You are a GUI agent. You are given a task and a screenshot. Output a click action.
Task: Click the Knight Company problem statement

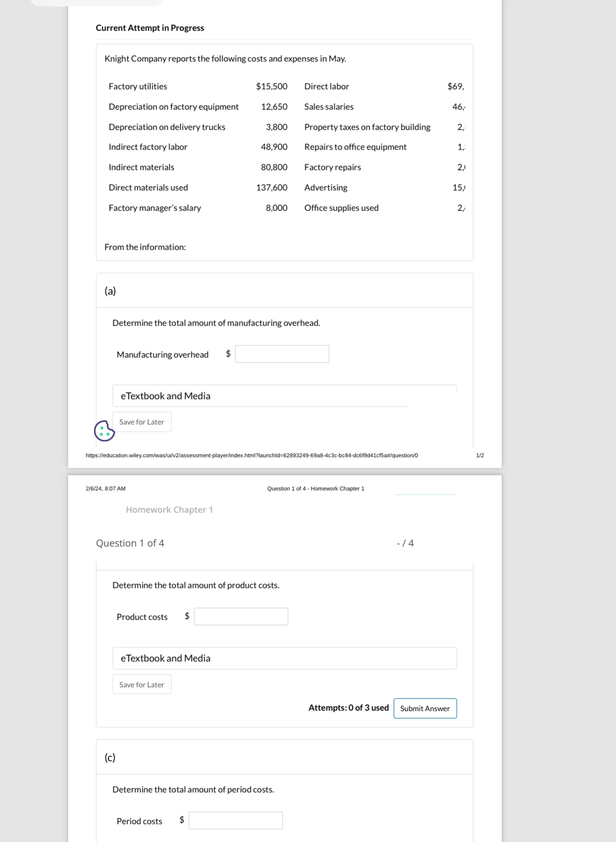(225, 59)
